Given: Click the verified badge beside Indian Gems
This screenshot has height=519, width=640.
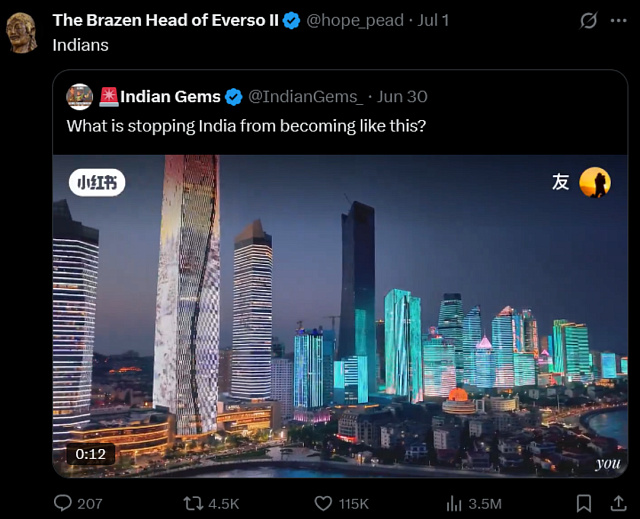Looking at the screenshot, I should [233, 97].
